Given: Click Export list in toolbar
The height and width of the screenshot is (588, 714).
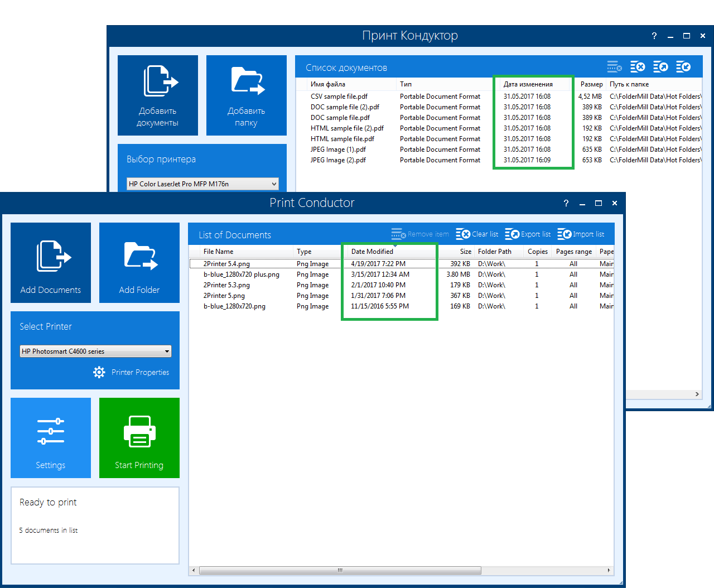Looking at the screenshot, I should tap(528, 234).
